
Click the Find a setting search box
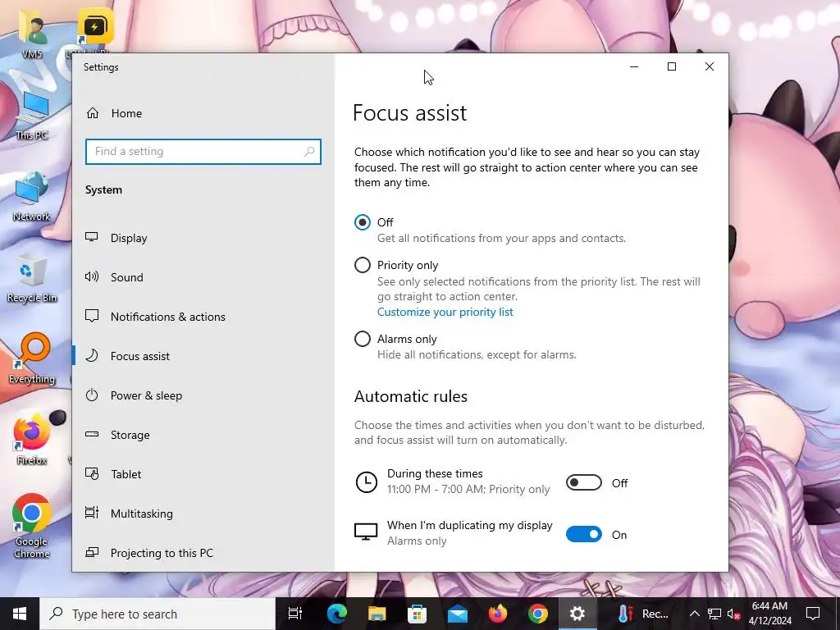click(203, 152)
